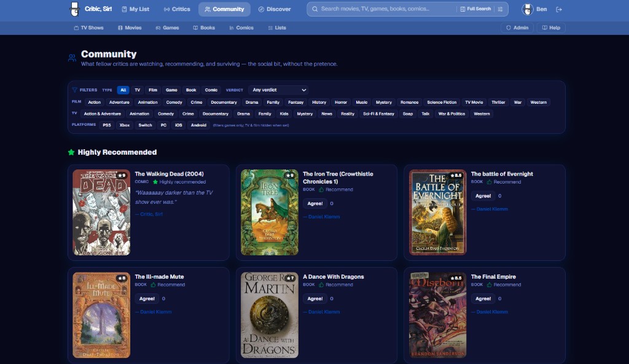Click the Cribic, Sir! top-hat logo
629x364 pixels.
click(x=75, y=9)
